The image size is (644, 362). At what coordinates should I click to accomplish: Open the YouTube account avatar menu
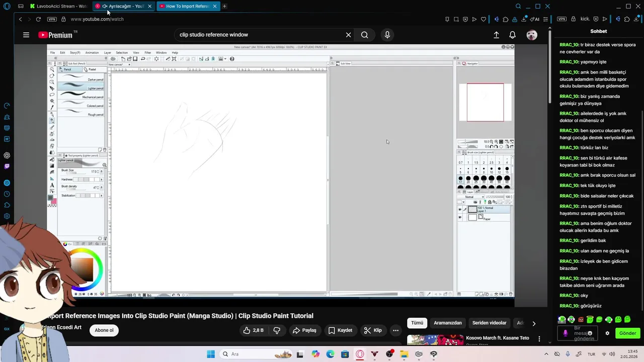[532, 35]
